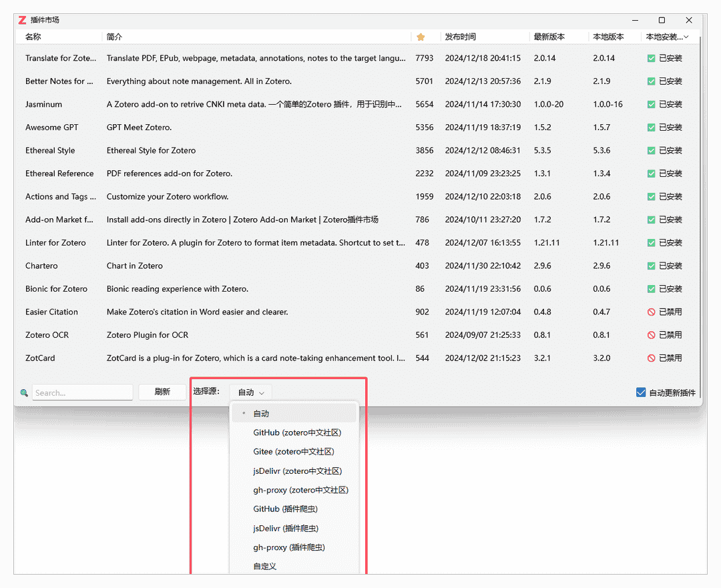Screen dimensions: 721x588
Task: Expand the 本地安装 column header chevron
Action: 687,37
